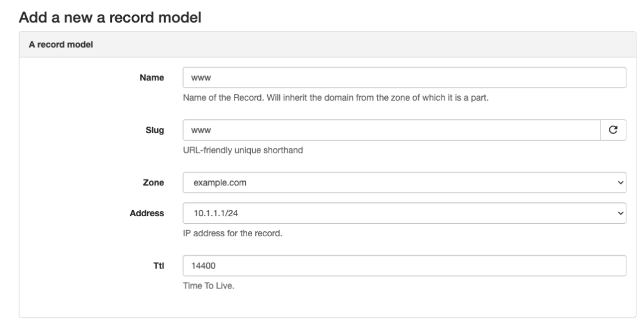Viewport: 644px width, 330px height.
Task: Place cursor after 14400 value text
Action: pyautogui.click(x=216, y=265)
